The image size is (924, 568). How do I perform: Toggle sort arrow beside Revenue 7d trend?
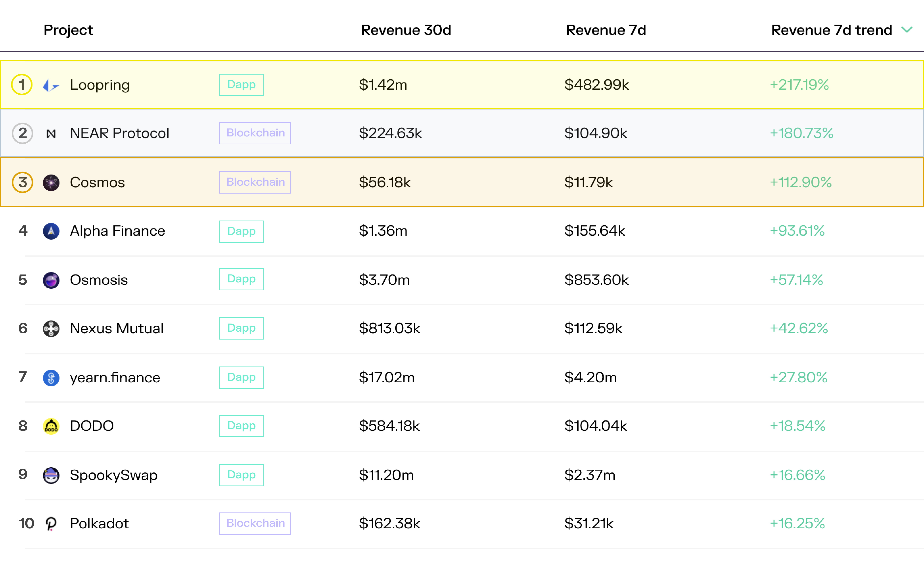907,30
